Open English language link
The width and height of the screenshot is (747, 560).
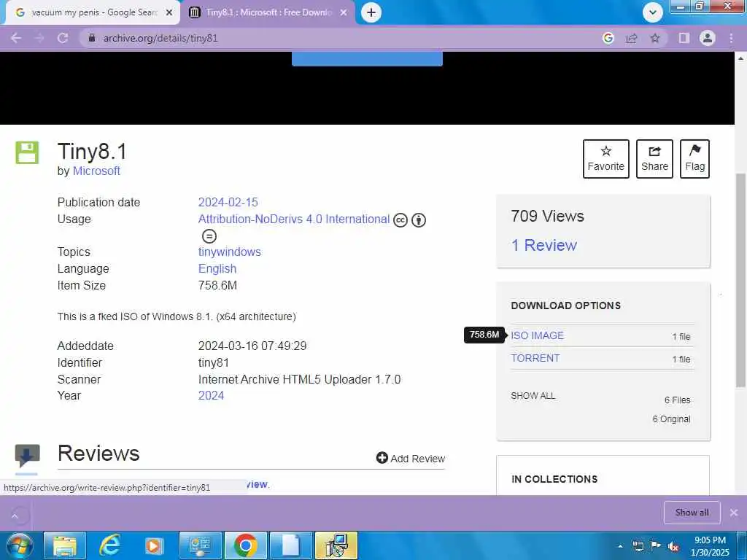point(217,268)
